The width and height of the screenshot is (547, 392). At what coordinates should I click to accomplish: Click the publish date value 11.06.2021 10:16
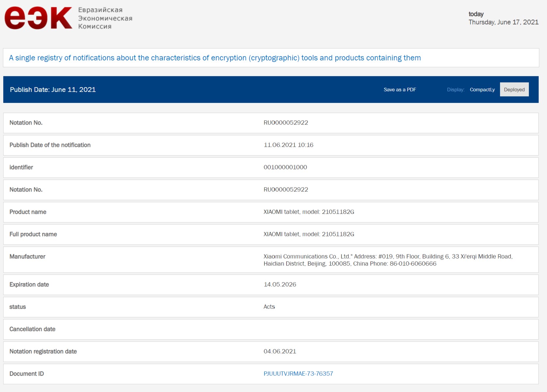pos(288,145)
